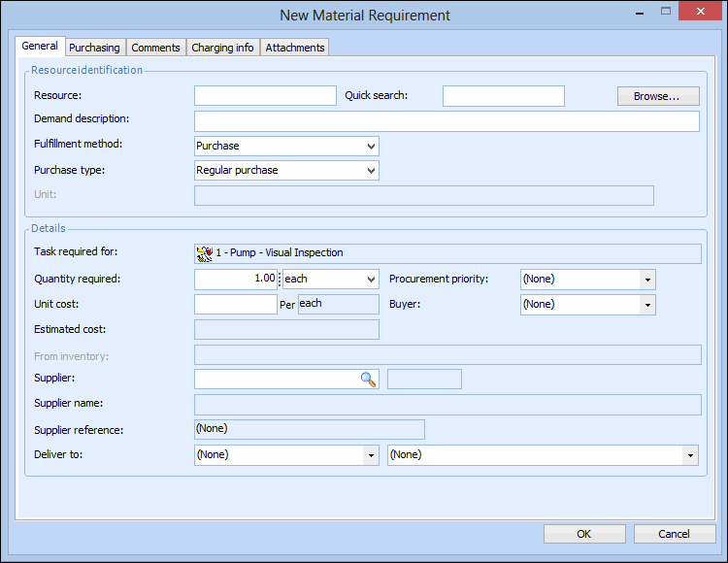Click into the Resource input field

point(265,96)
